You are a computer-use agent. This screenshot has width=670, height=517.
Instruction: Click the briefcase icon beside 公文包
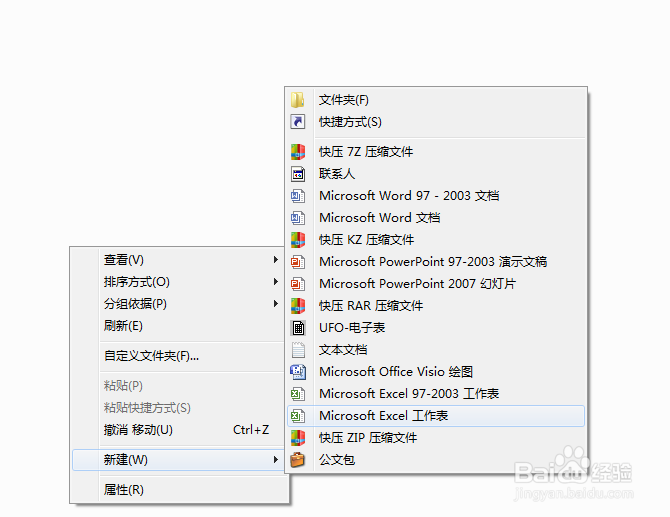(297, 460)
